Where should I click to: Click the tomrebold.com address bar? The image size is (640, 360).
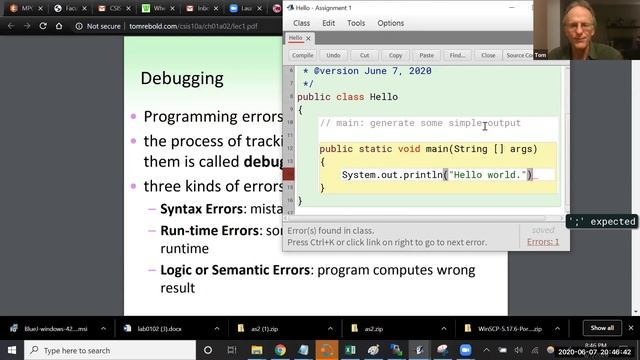pyautogui.click(x=193, y=26)
